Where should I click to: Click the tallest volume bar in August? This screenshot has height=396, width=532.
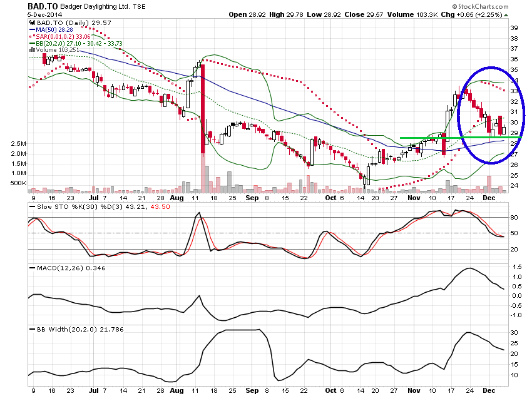[x=203, y=173]
